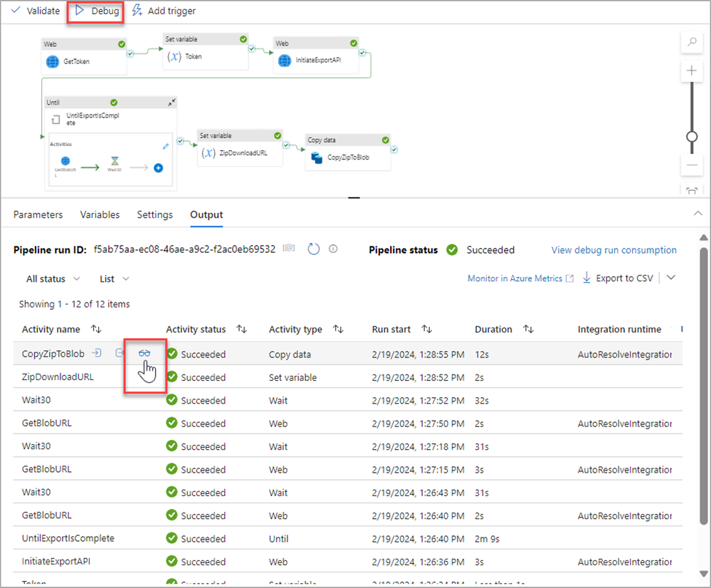The width and height of the screenshot is (711, 588).
Task: Click the 2m 9s duration cell
Action: point(487,539)
